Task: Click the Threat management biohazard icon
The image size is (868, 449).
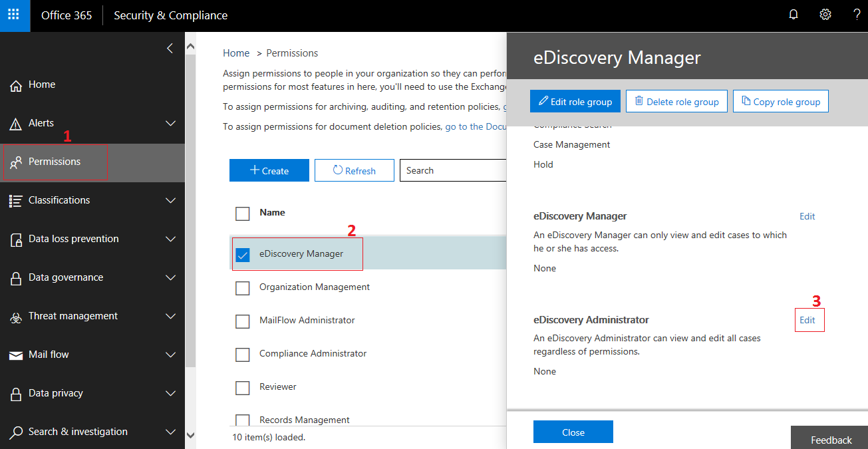Action: point(16,317)
